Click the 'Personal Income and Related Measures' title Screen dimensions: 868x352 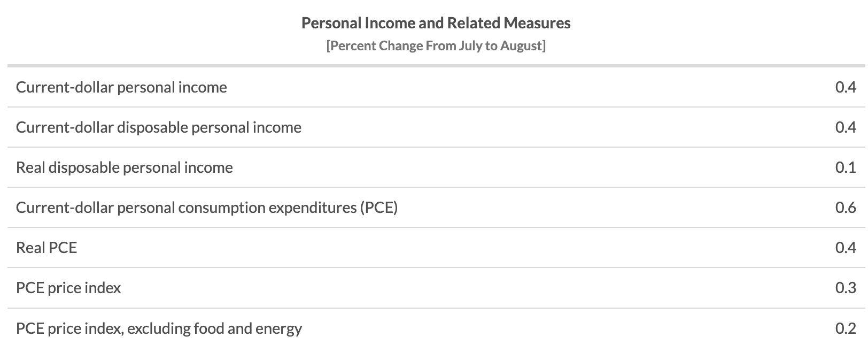tap(436, 23)
